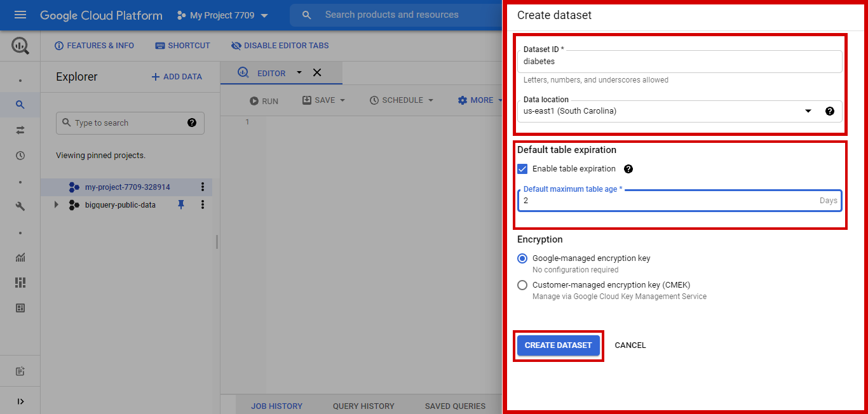
Task: Open BI Engine sidebar icon
Action: click(20, 308)
